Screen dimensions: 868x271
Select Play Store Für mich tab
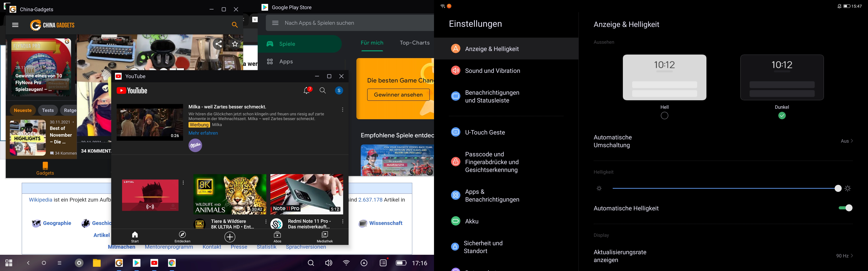372,43
